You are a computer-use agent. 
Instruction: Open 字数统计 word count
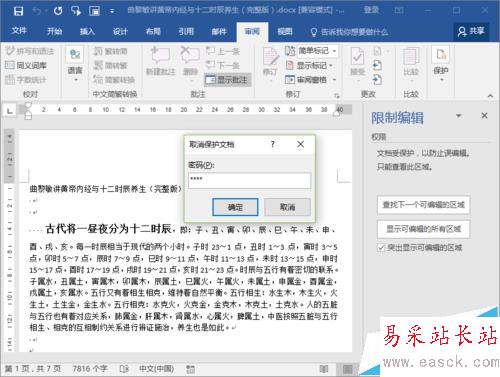[26, 80]
